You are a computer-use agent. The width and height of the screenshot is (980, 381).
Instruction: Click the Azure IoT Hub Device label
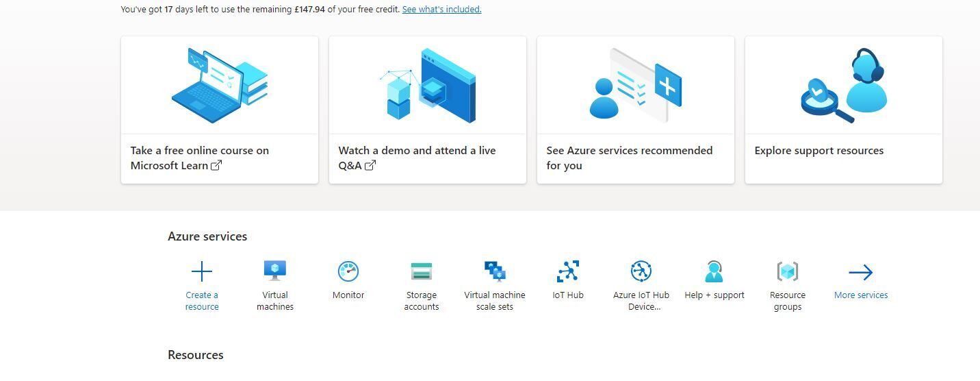(x=641, y=301)
